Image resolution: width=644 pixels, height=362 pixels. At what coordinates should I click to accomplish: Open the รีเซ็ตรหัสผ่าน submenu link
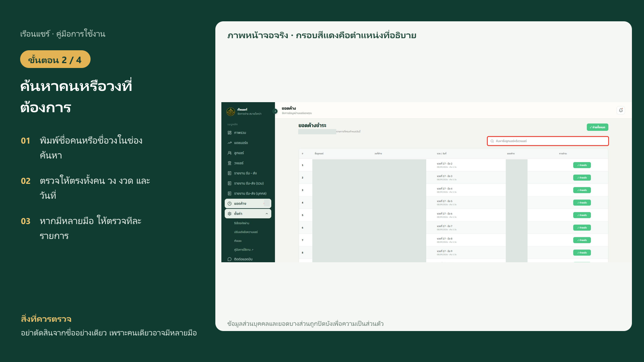click(x=242, y=223)
